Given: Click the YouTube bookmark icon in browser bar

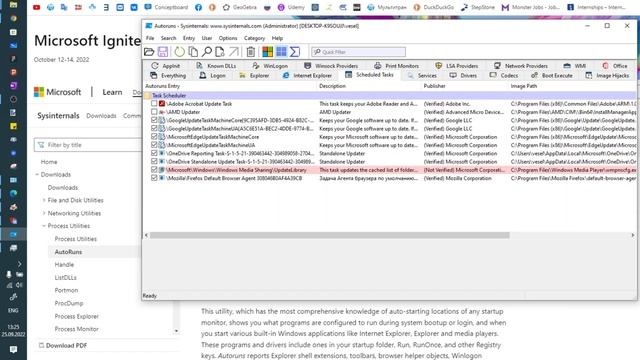Looking at the screenshot, I should click(36, 7).
